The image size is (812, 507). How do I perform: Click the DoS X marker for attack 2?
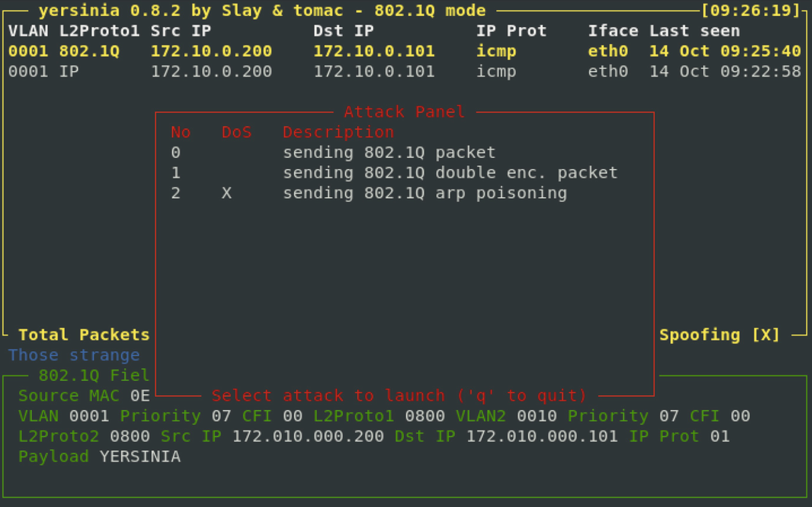pyautogui.click(x=227, y=193)
